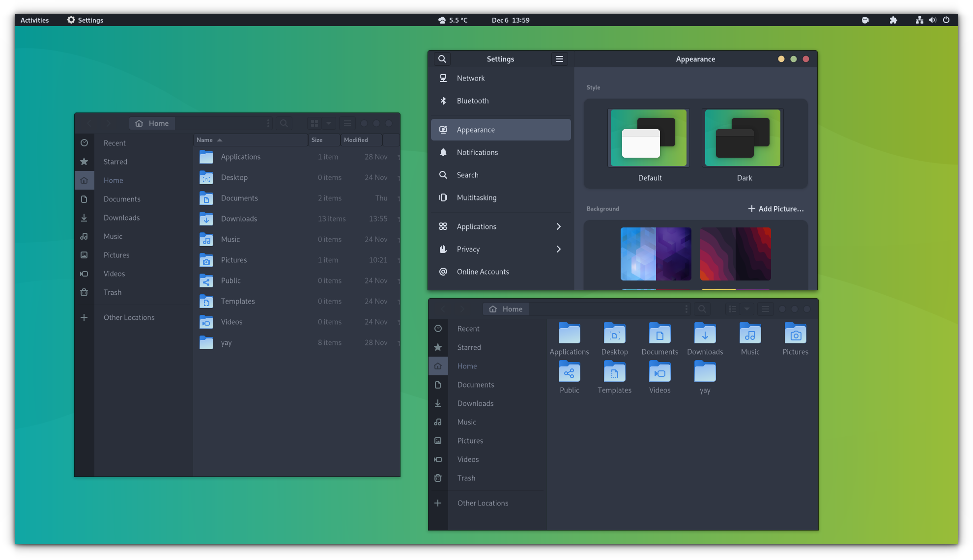
Task: Open the Settings hamburger menu
Action: (559, 58)
